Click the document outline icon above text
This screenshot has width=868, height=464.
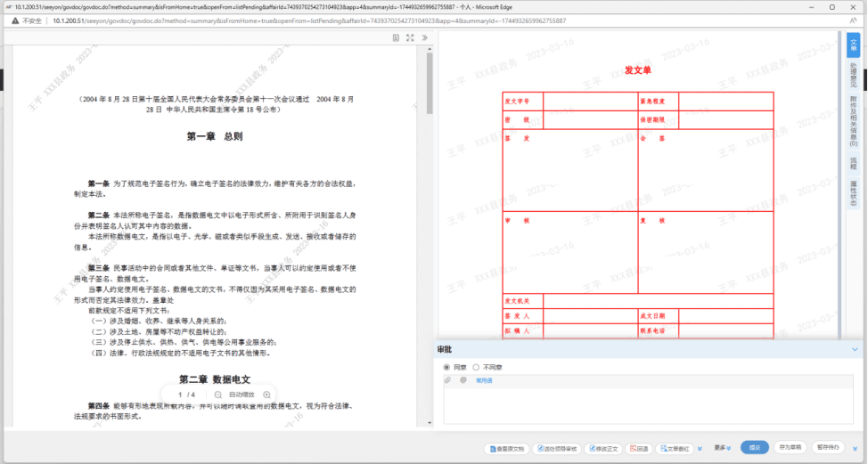(396, 37)
